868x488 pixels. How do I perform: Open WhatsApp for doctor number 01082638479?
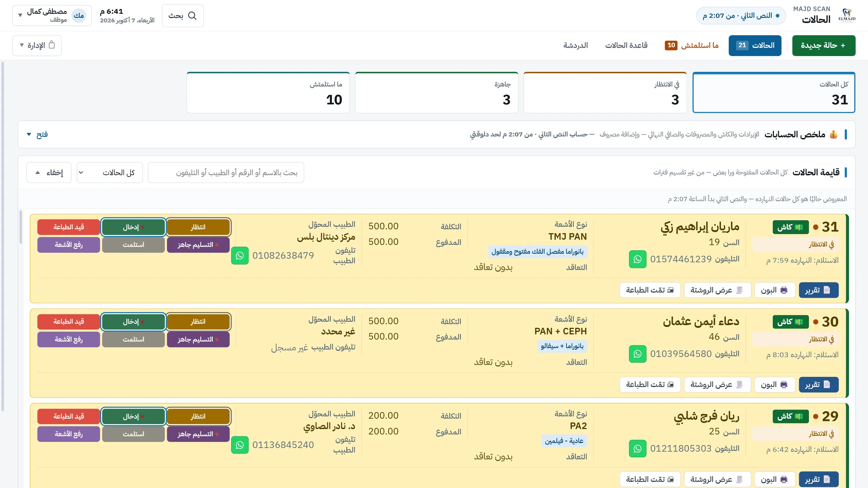[x=240, y=256]
